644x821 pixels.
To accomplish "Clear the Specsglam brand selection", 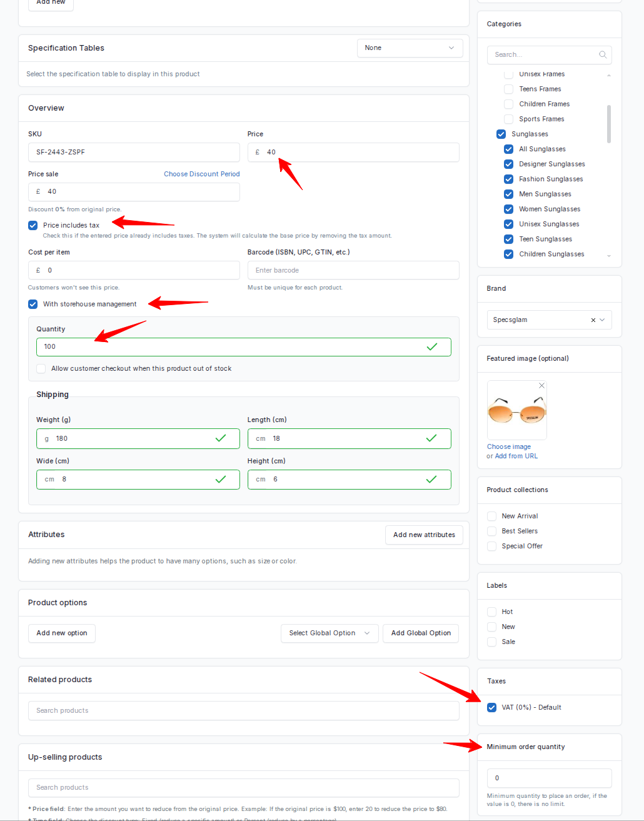I will [x=593, y=320].
